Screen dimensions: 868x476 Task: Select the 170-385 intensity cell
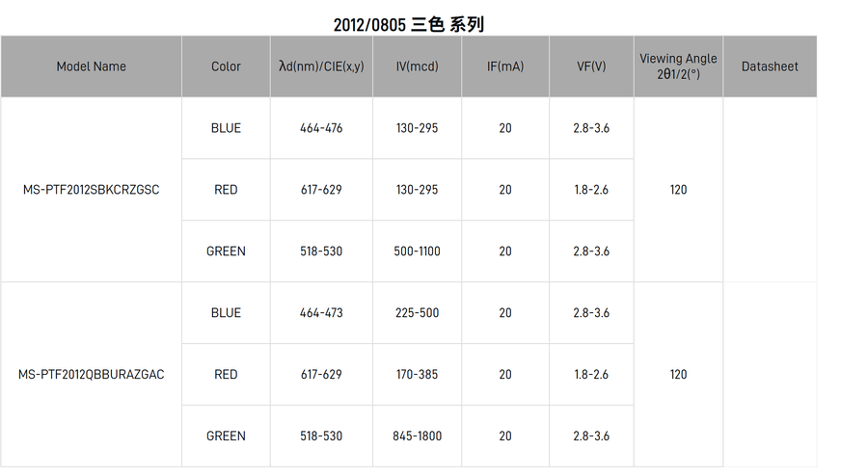[x=417, y=375]
